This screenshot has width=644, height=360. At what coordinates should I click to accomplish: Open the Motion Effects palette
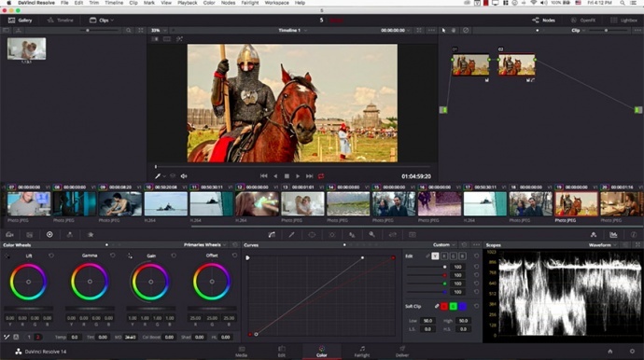(x=91, y=234)
